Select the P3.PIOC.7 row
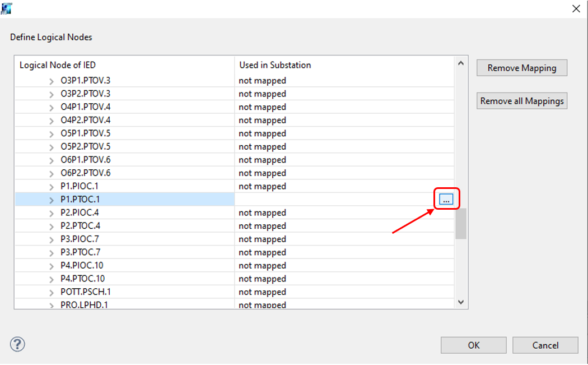This screenshot has width=588, height=365. click(82, 239)
